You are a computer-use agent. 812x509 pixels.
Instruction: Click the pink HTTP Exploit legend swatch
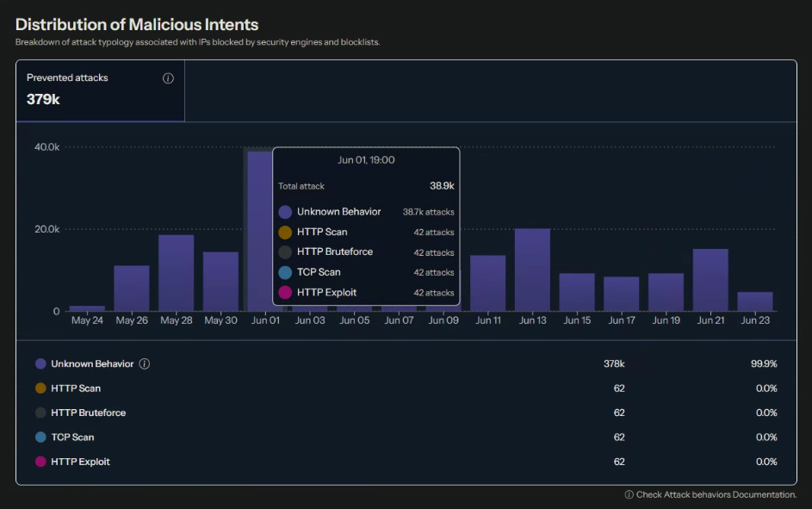tap(40, 462)
